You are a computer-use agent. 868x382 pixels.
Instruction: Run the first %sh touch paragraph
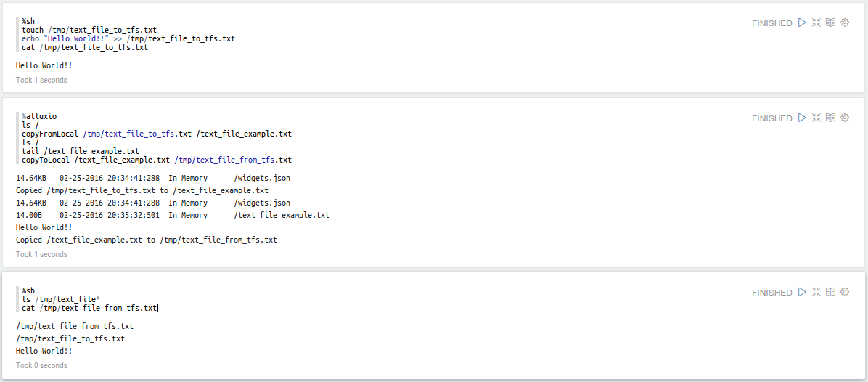tap(802, 23)
